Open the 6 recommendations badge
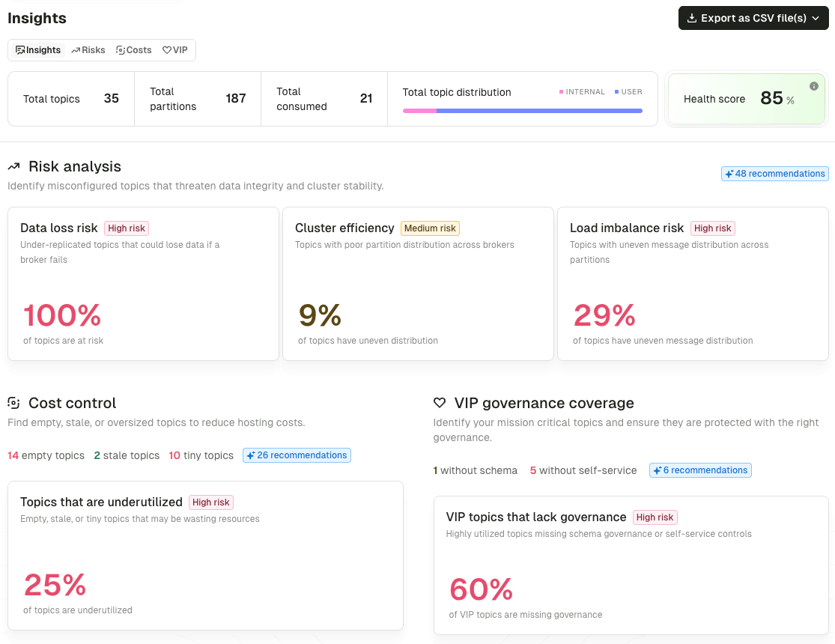 point(700,470)
